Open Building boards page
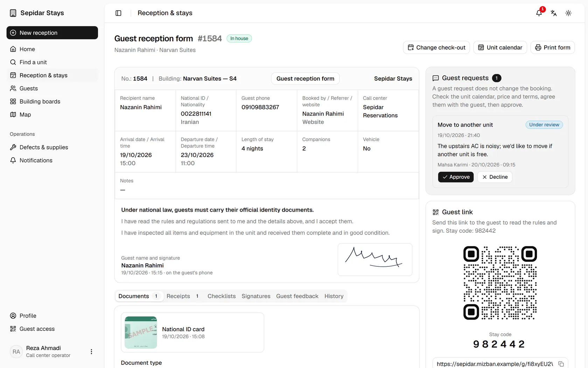The width and height of the screenshot is (588, 368). (52, 101)
